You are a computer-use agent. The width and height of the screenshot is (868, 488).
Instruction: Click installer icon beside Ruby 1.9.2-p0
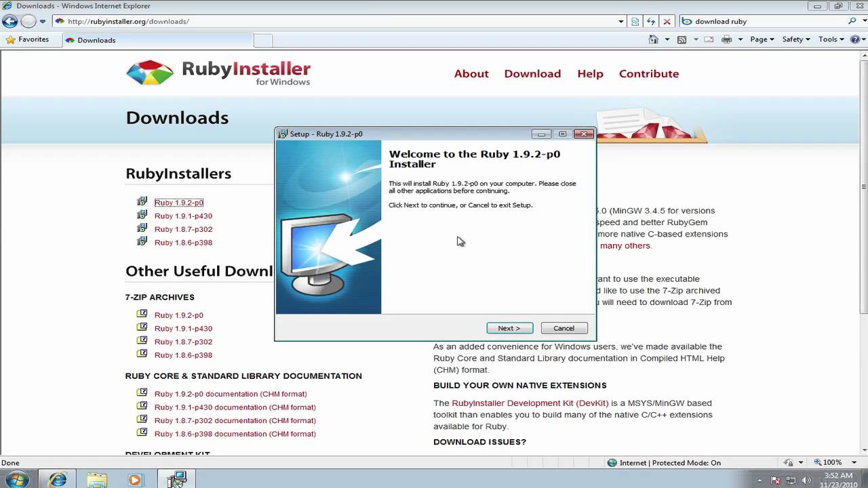(142, 201)
